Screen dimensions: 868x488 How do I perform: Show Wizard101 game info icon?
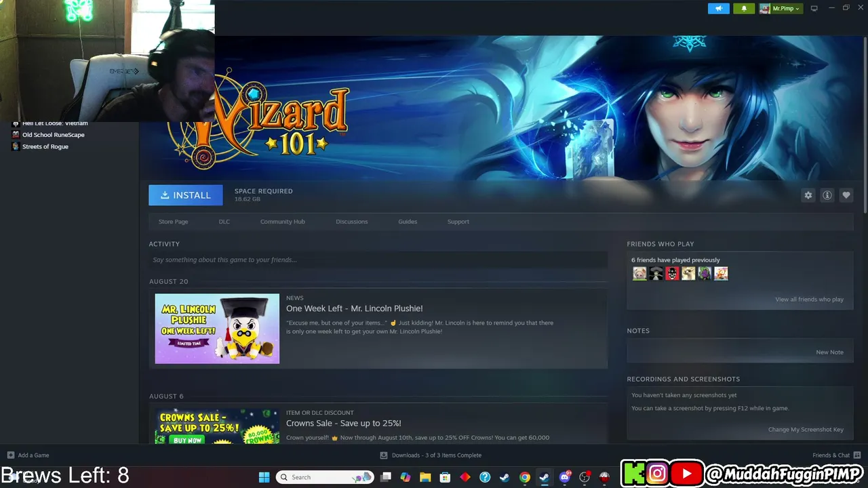pyautogui.click(x=827, y=195)
